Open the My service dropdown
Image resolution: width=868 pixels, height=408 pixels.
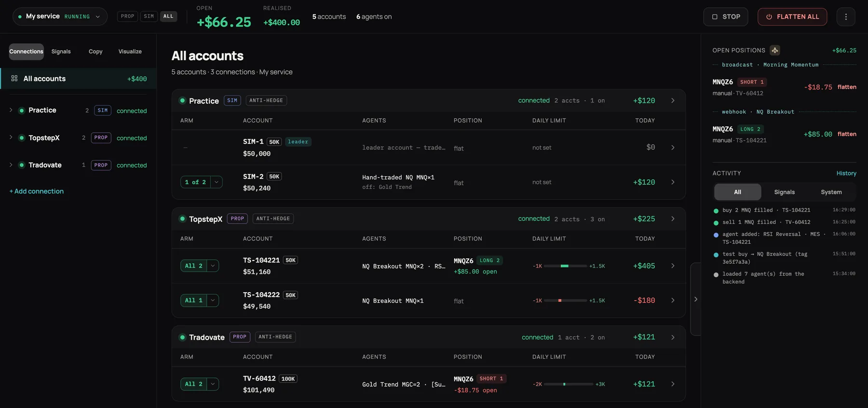pos(60,16)
